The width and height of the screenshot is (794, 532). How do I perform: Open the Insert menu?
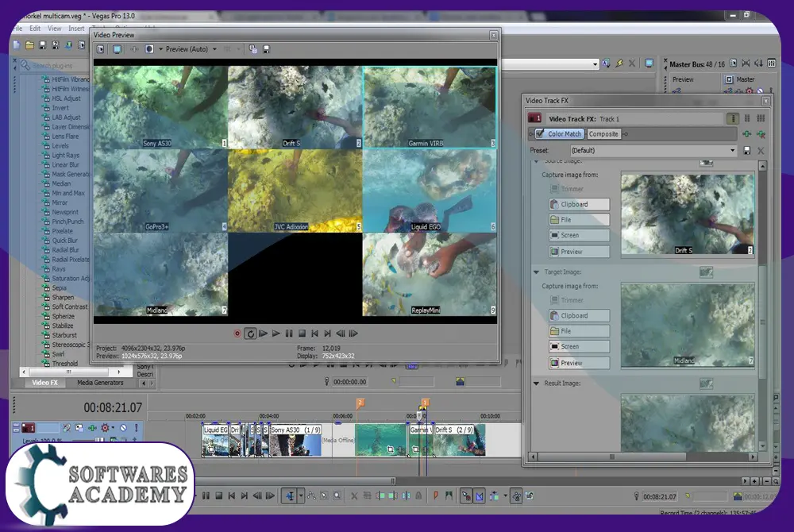coord(76,29)
